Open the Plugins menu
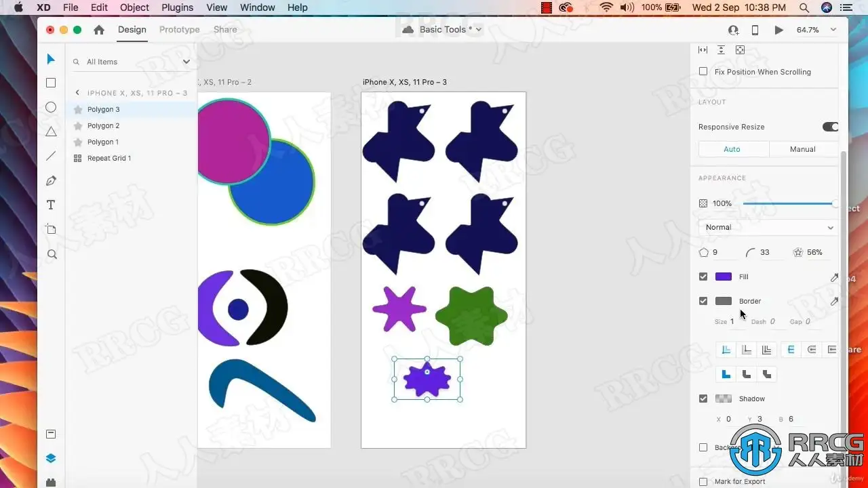The image size is (868, 488). click(178, 7)
